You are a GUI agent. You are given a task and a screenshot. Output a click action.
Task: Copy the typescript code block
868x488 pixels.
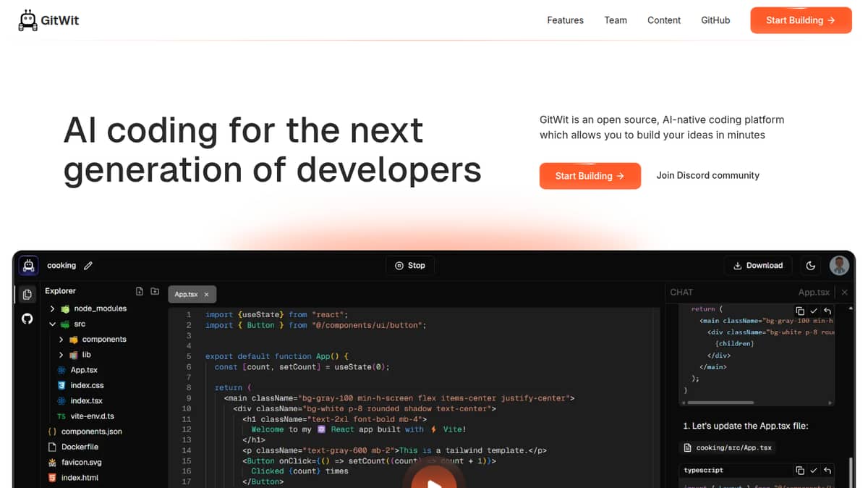[800, 470]
